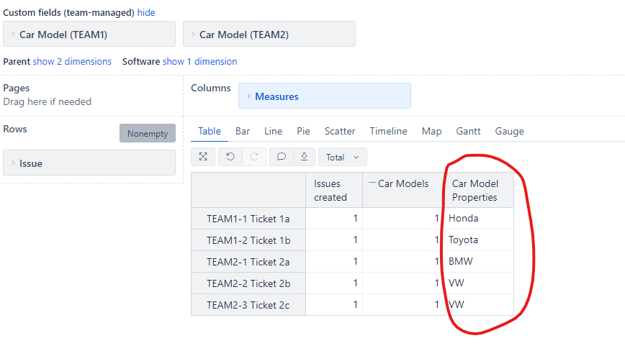The width and height of the screenshot is (625, 364).
Task: Click the fullscreen expand icon
Action: coord(203,157)
